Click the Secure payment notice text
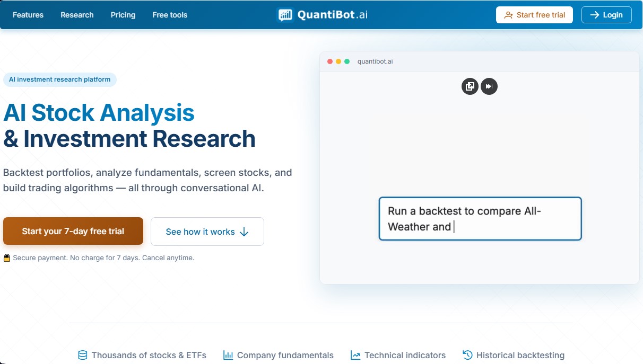Viewport: 643px width, 364px height. pos(103,258)
